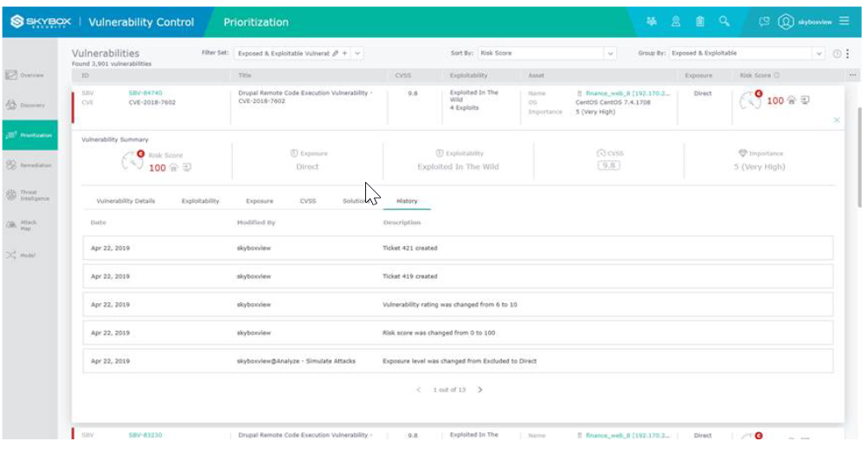
Task: Edit filter set with the pencil icon
Action: tap(336, 53)
